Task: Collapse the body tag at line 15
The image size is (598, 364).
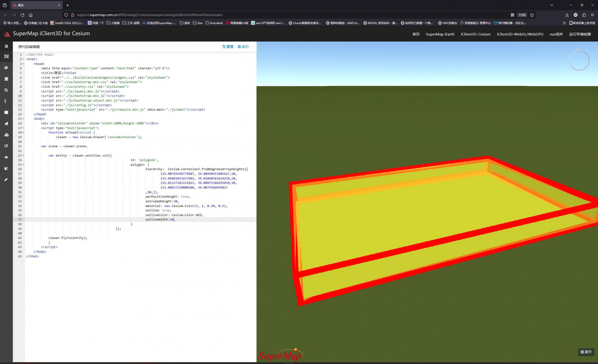Action: 23,119
